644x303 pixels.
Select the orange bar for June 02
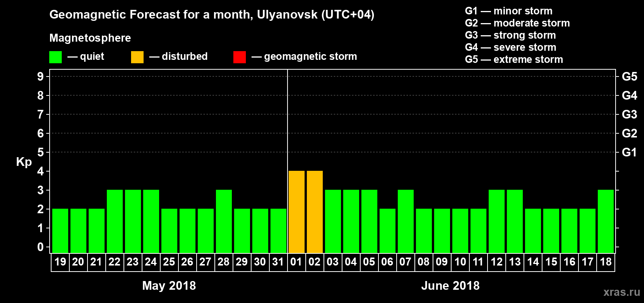315,212
